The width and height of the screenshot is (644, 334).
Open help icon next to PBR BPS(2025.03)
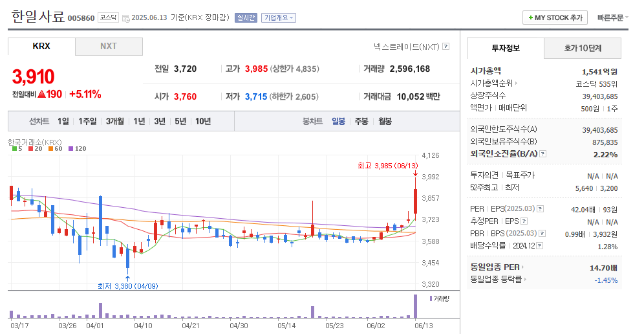pos(542,234)
